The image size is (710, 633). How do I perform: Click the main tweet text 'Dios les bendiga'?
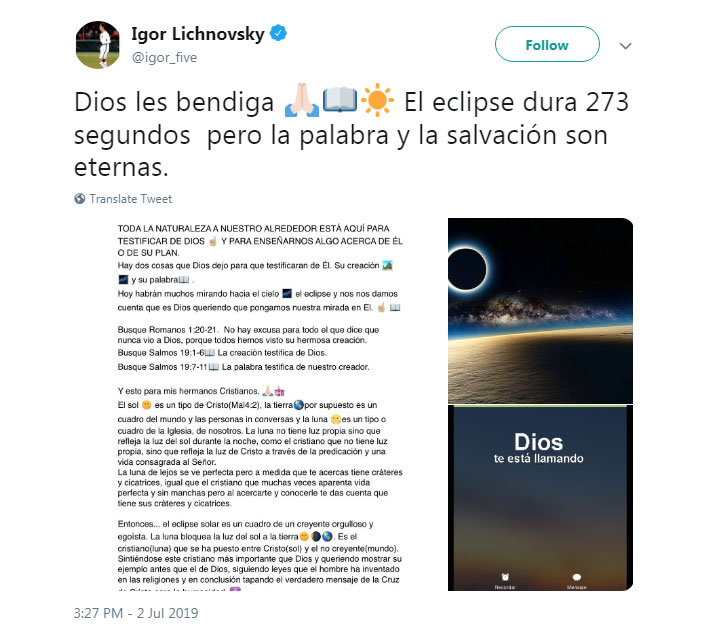pyautogui.click(x=174, y=102)
